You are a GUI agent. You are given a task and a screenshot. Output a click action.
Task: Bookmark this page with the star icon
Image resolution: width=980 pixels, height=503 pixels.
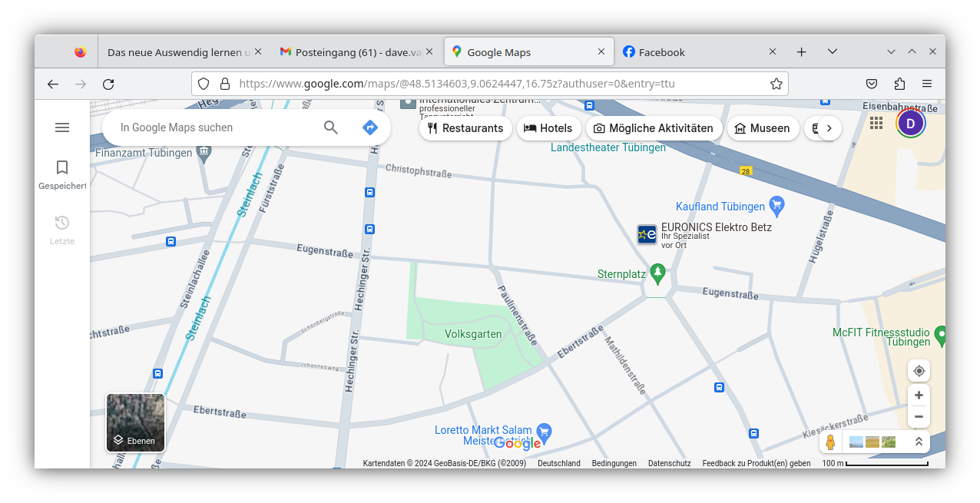776,84
